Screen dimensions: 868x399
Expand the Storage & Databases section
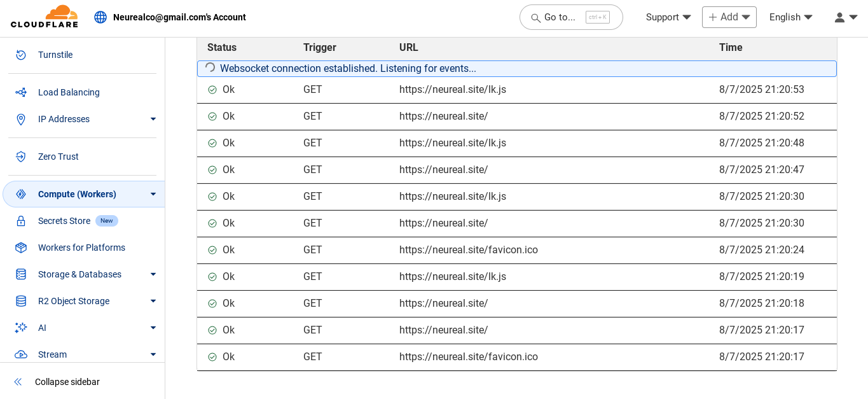(x=153, y=274)
